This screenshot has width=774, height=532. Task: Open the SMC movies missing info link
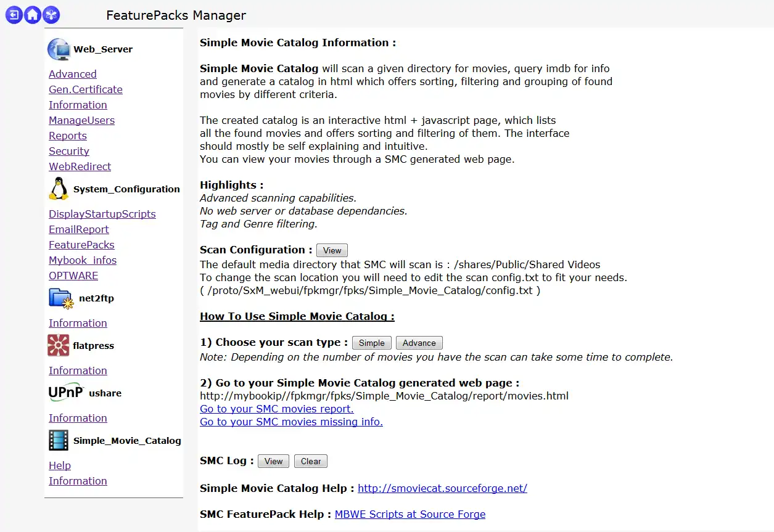[x=291, y=422]
